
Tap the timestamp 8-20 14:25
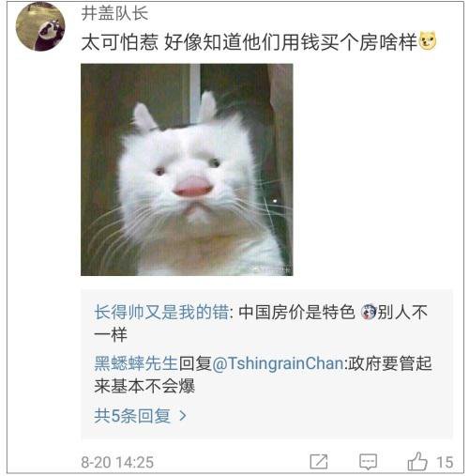tap(117, 462)
